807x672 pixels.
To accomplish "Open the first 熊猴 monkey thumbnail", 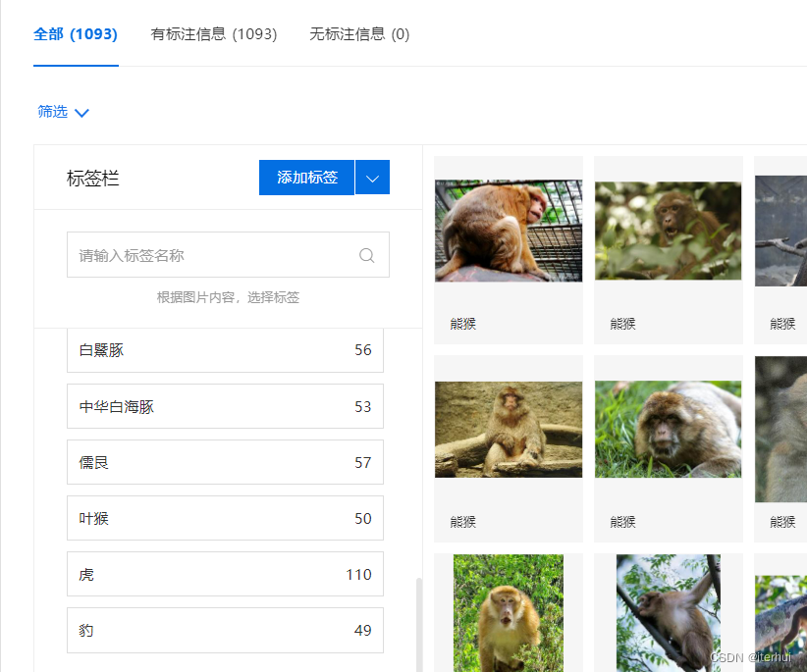I will (508, 229).
